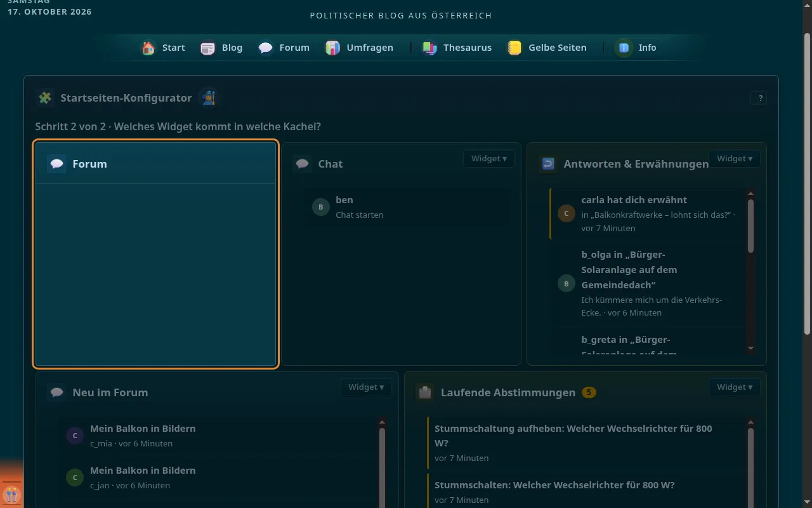Click the bubble icon in Neu im Forum tile
Image resolution: width=812 pixels, height=508 pixels.
(x=57, y=392)
